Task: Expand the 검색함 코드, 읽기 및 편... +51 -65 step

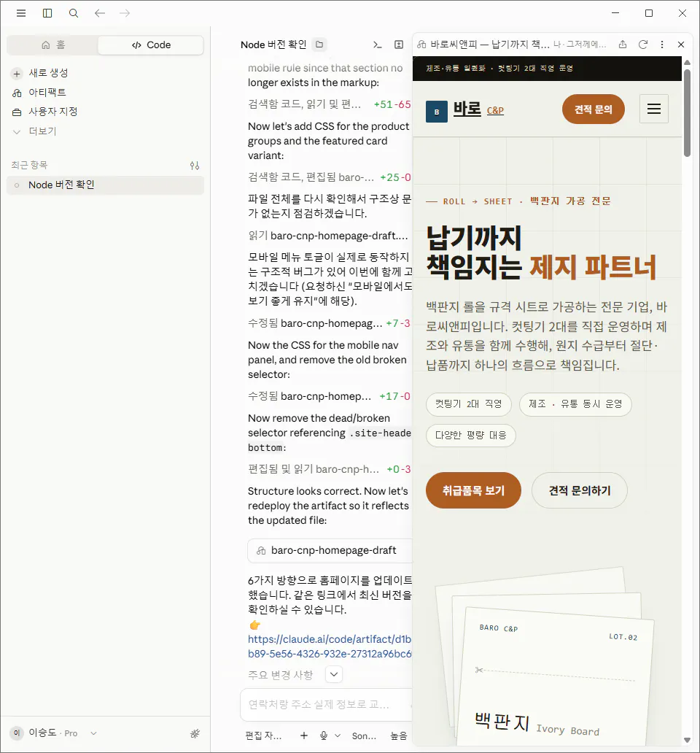Action: (329, 104)
